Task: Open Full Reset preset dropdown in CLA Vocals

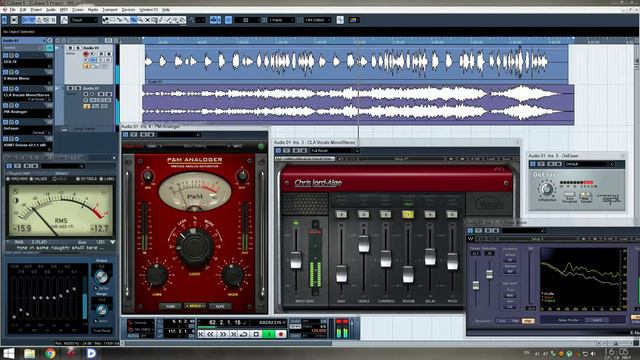Action: [x=335, y=151]
